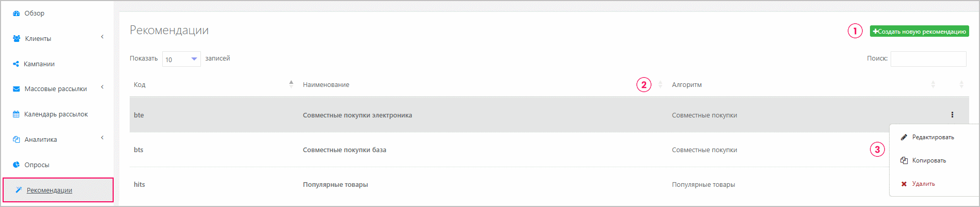Click the Календарь рассылок calendar icon

(17, 114)
